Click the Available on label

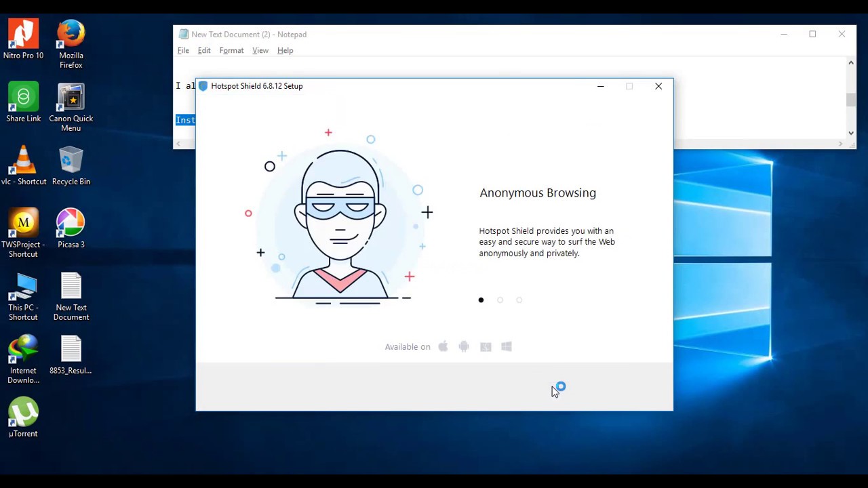click(408, 347)
